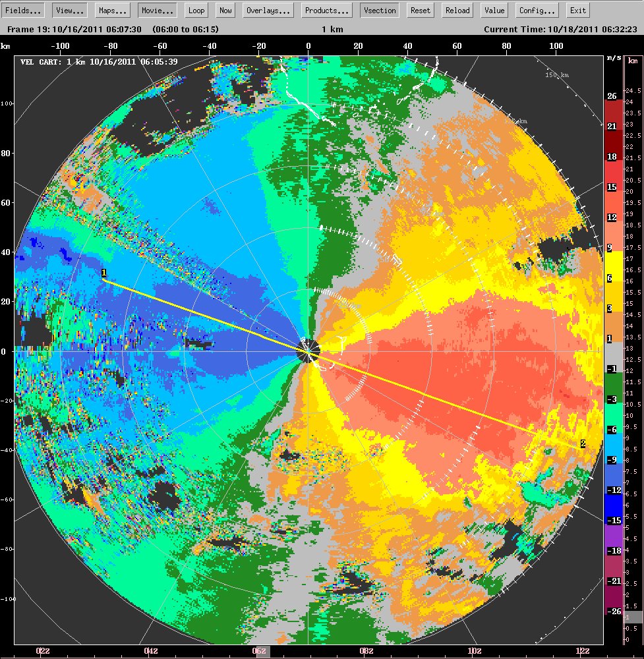Select the 02z time marker
Viewport: 644px width, 659px height.
[43, 651]
